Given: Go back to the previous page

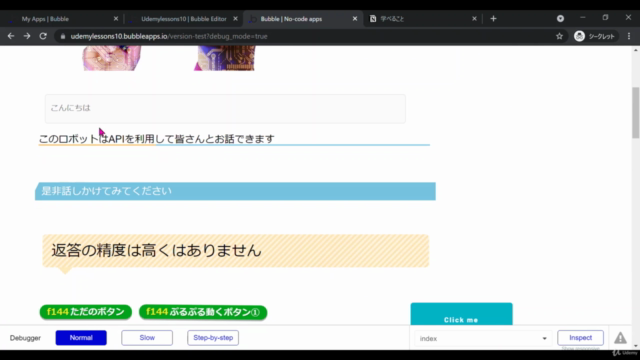Looking at the screenshot, I should [x=11, y=36].
